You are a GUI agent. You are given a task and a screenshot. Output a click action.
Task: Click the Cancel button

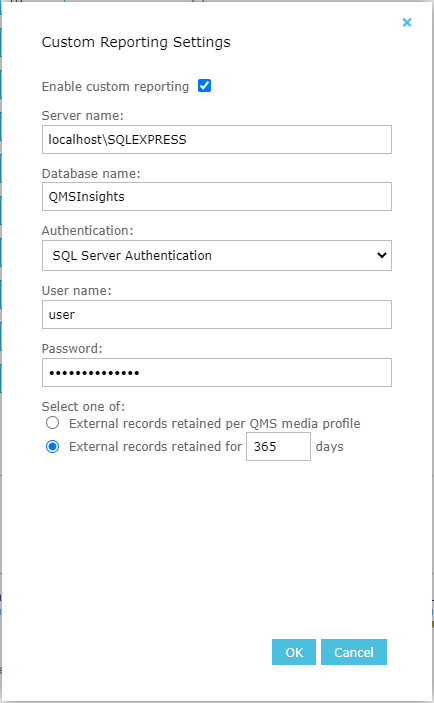click(354, 652)
